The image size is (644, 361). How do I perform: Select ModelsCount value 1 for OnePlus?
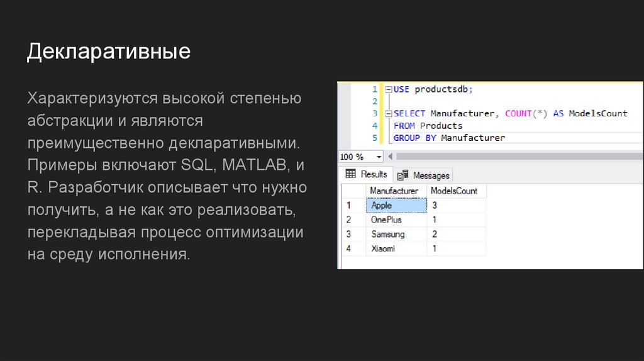click(x=457, y=219)
